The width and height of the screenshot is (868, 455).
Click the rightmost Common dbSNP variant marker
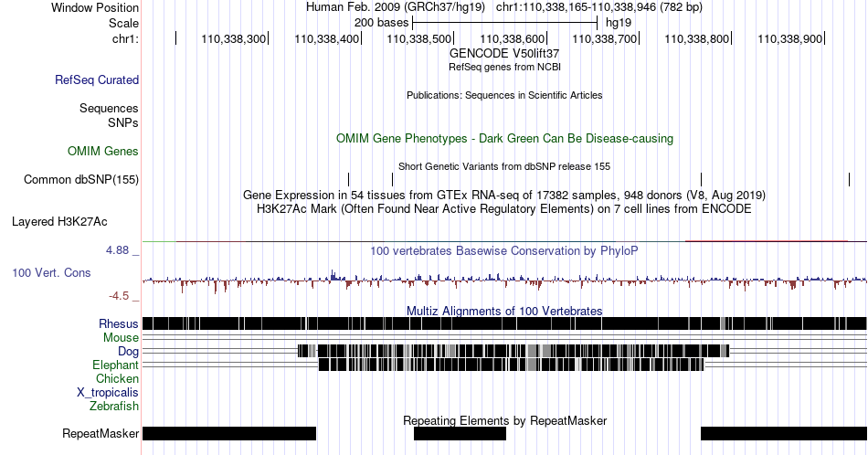[849, 179]
